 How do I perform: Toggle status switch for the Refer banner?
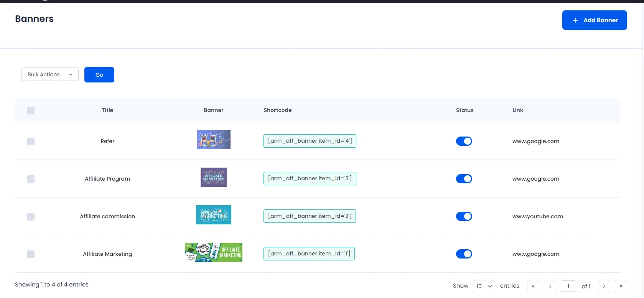click(x=464, y=141)
